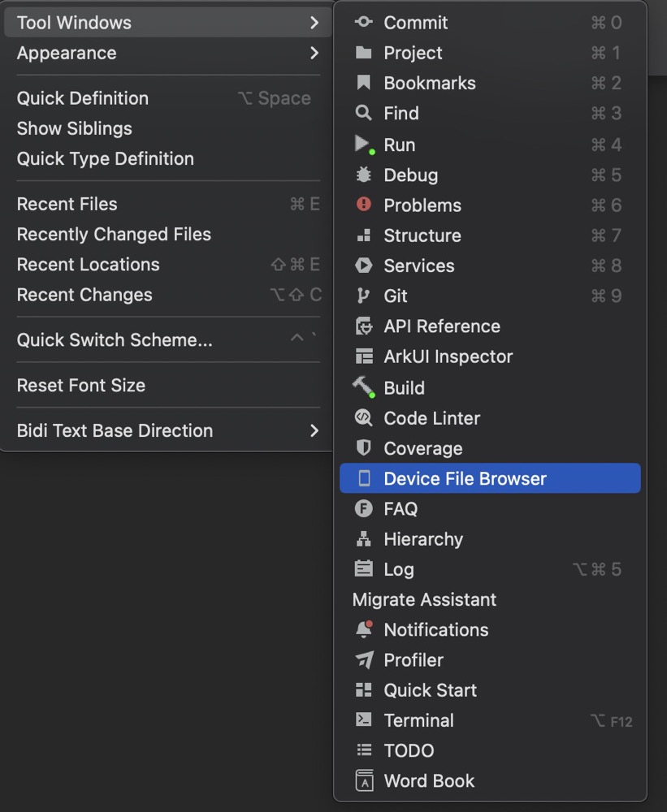The image size is (667, 812).
Task: Click the Profiler icon
Action: point(364,659)
